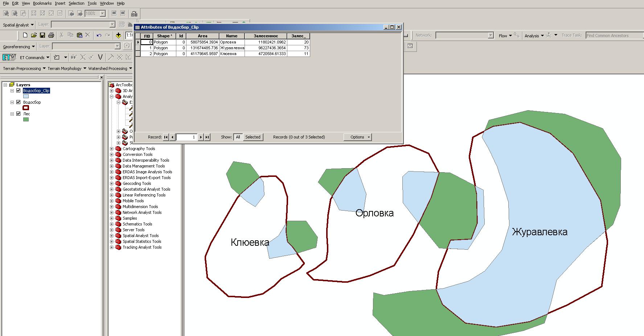Click the Open folder icon

pos(34,35)
